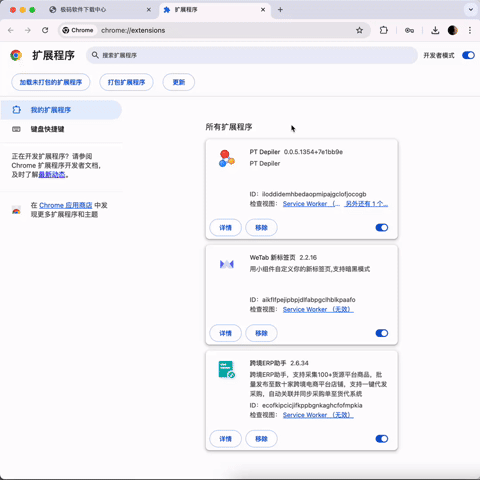Focus the 搜索扩展程序 search field
The width and height of the screenshot is (480, 480).
coord(252,55)
